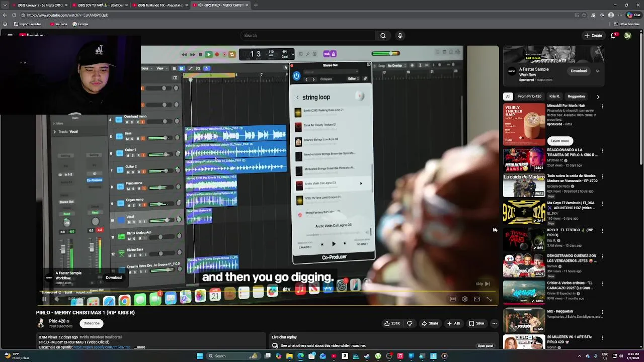
Task: Open the account avatar menu
Action: (627, 36)
